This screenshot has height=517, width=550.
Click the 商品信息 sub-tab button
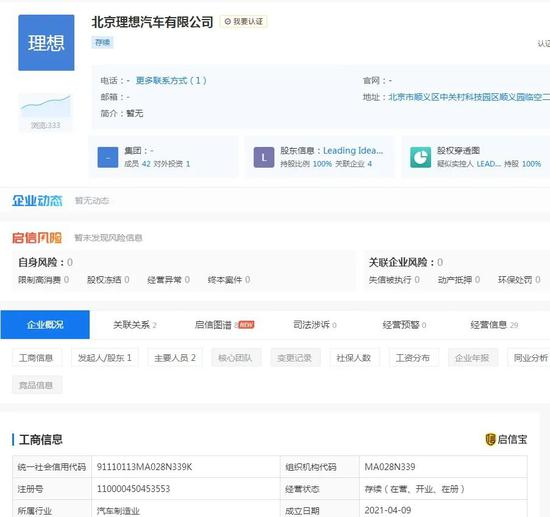point(36,385)
